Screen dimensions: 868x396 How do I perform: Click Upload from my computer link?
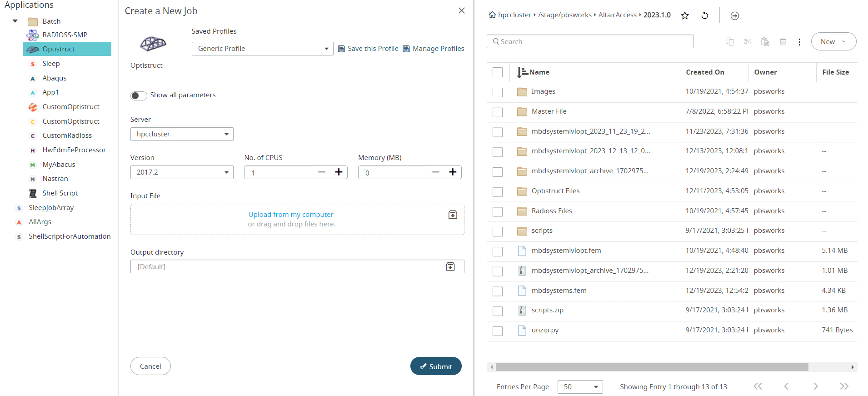point(290,215)
